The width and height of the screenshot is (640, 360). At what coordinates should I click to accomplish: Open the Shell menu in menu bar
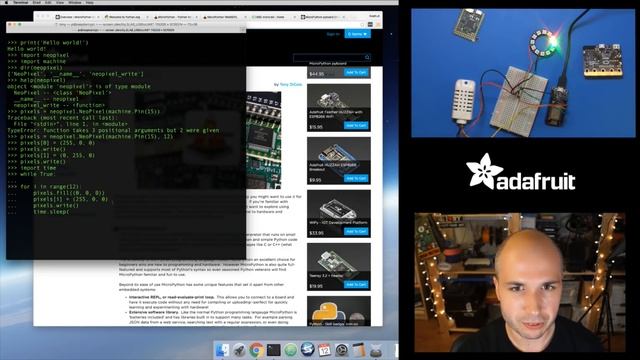[37, 2]
